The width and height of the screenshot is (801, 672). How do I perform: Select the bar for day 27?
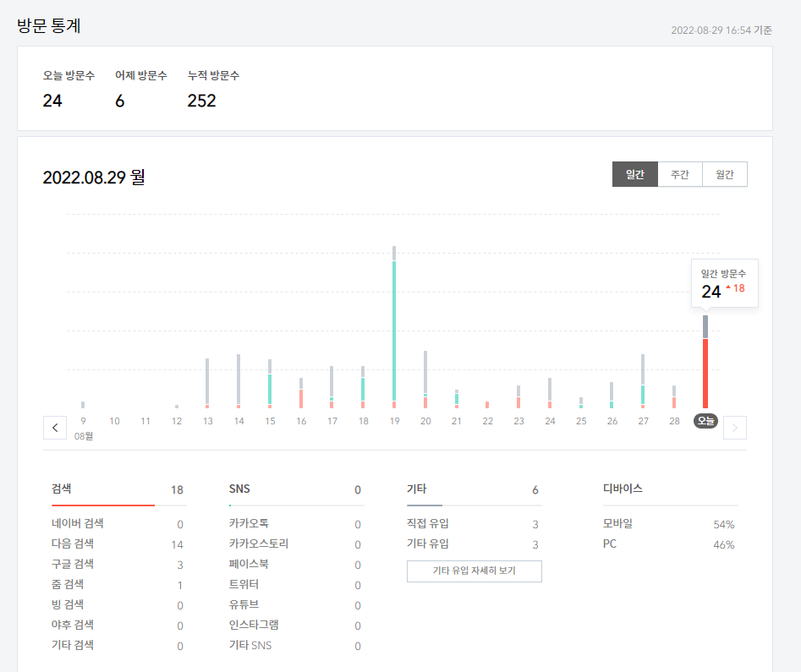643,381
